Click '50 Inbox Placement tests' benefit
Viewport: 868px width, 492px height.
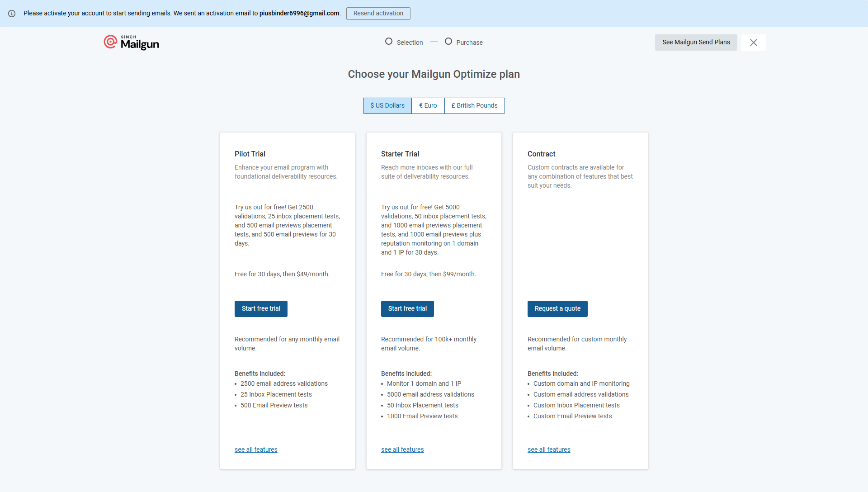(423, 406)
